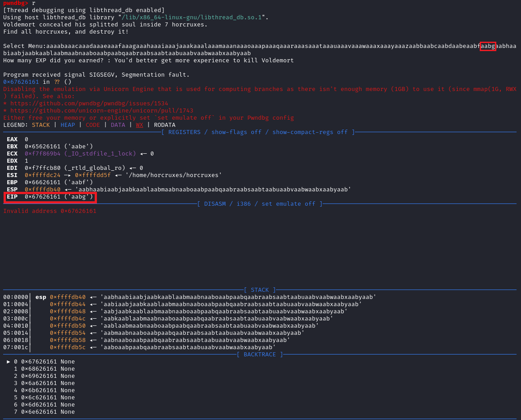Select the EIP register value 0x67626161

point(43,197)
